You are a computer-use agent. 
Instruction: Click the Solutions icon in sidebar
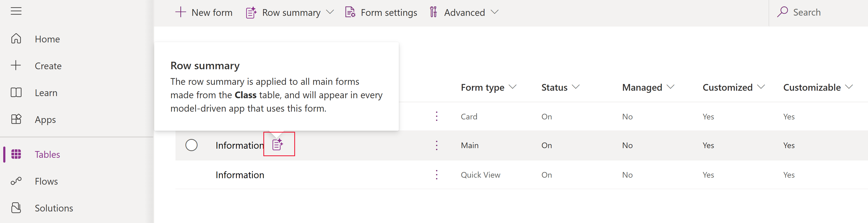tap(16, 208)
